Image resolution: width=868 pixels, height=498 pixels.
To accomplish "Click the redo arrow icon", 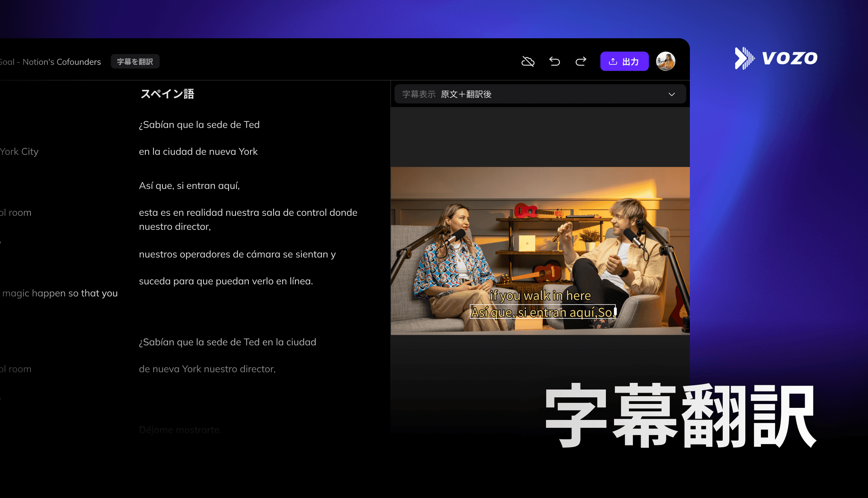I will click(x=581, y=61).
